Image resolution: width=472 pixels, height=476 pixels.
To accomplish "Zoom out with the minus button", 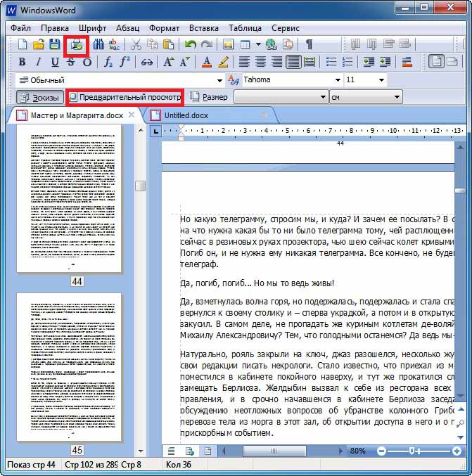I will pos(381,451).
